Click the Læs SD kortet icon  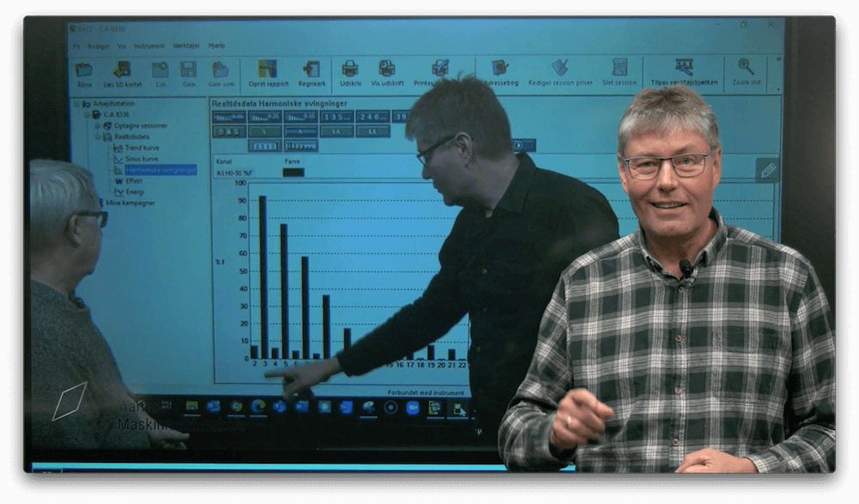[x=122, y=70]
